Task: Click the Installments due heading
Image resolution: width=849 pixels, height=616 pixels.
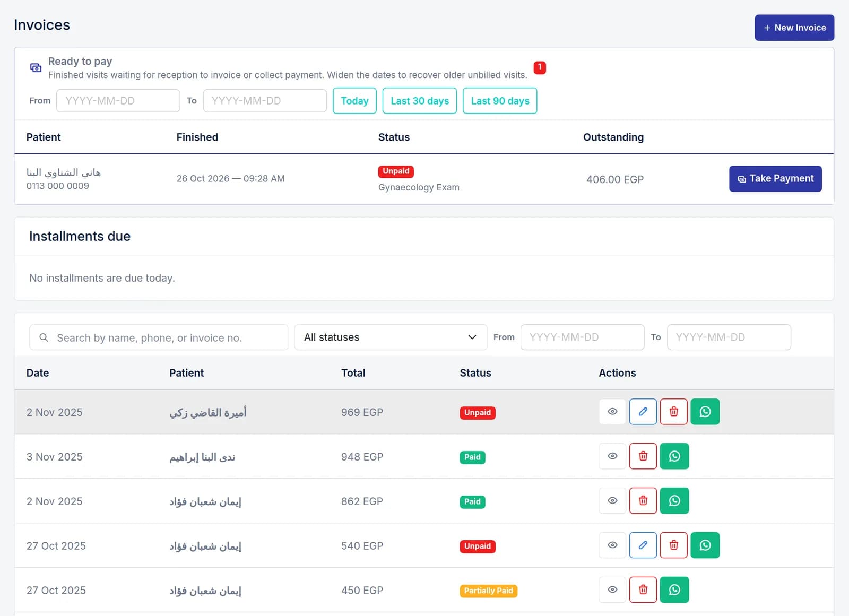Action: click(x=80, y=236)
